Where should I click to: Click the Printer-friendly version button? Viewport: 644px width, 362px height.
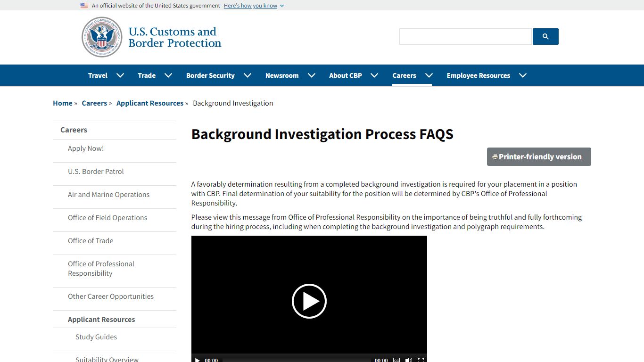coord(539,157)
